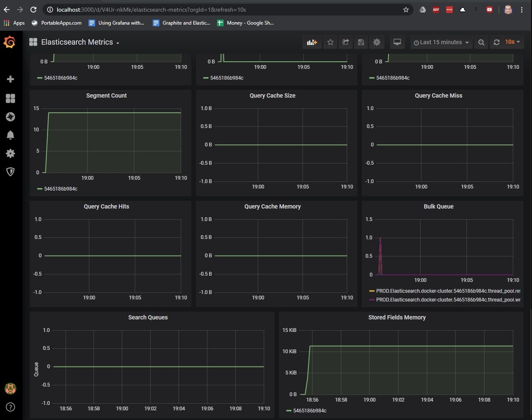Open the Using Grafana with bookmark

(x=117, y=23)
